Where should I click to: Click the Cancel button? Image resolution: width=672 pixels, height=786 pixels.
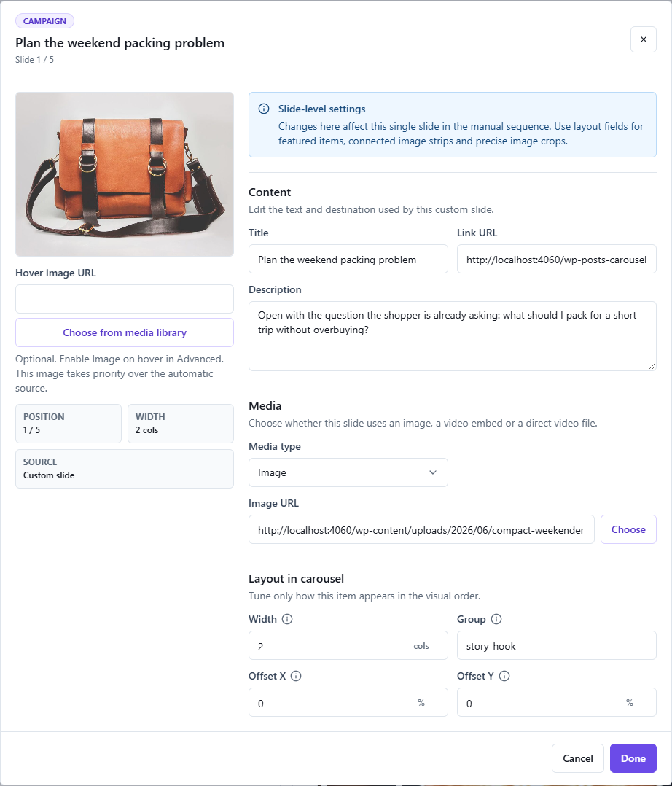click(578, 758)
